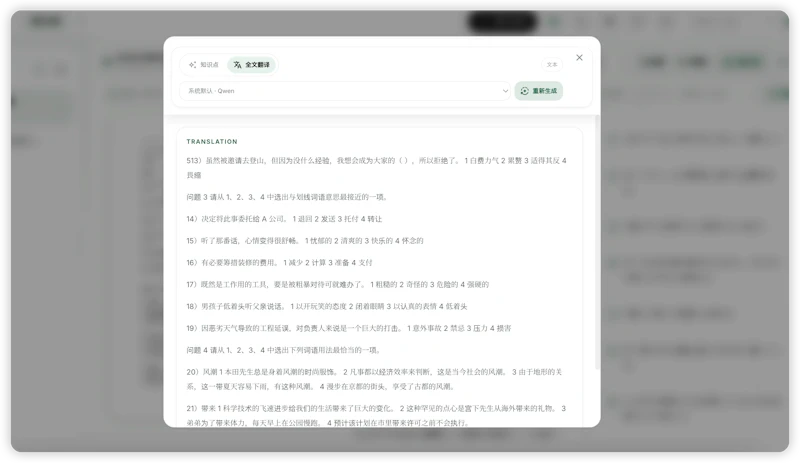Screen dimensions: 800x463
Task: Click the 问题 3 instruction line
Action: pos(287,197)
